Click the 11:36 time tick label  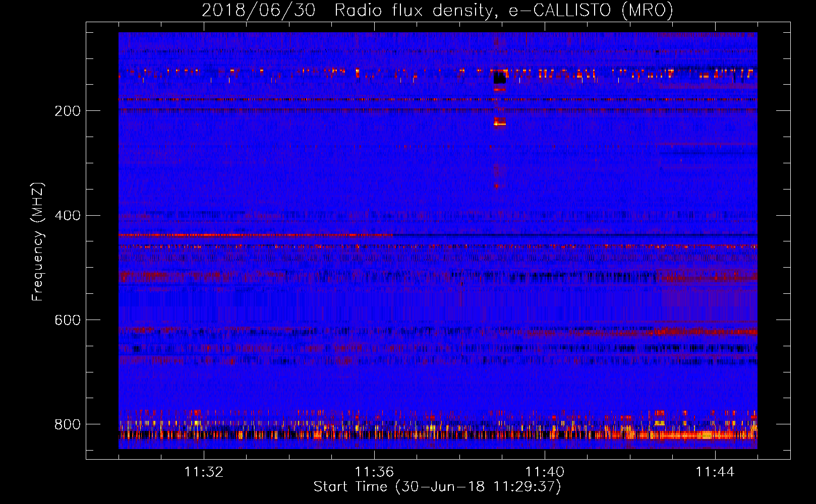pos(374,472)
